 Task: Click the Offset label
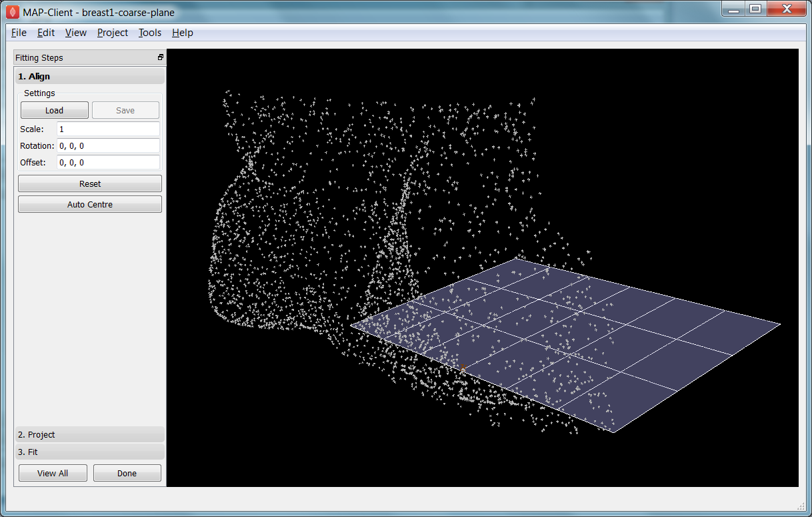click(x=33, y=162)
